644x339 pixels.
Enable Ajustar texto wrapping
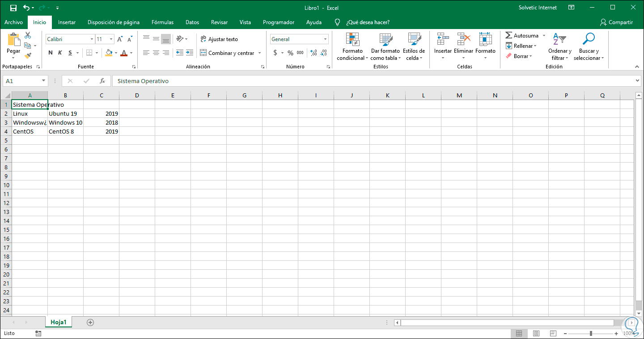tap(219, 39)
